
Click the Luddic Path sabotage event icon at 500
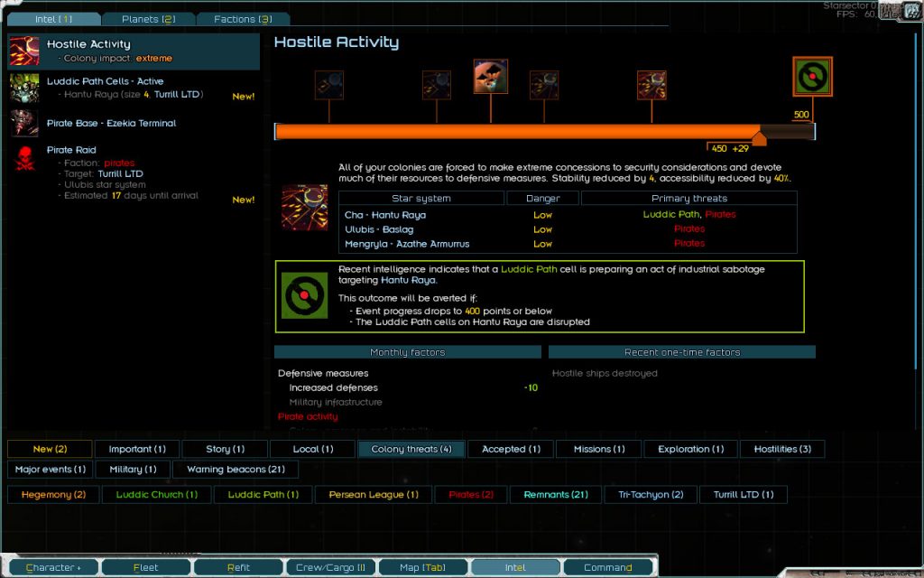[812, 77]
